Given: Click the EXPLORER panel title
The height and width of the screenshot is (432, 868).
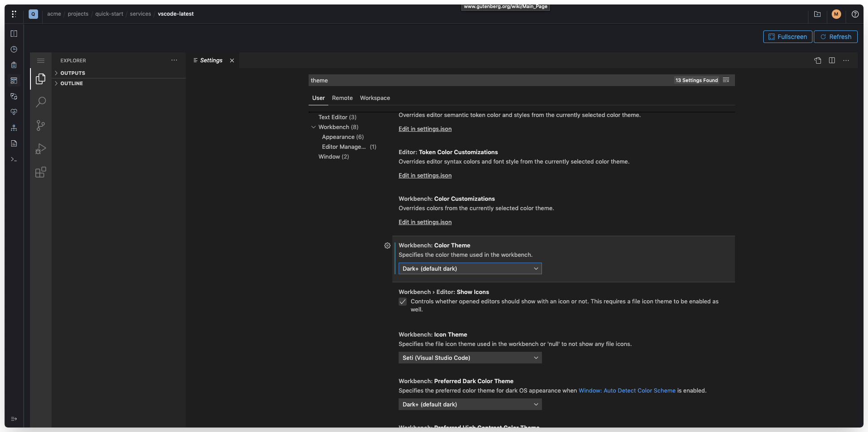Looking at the screenshot, I should click(x=73, y=60).
